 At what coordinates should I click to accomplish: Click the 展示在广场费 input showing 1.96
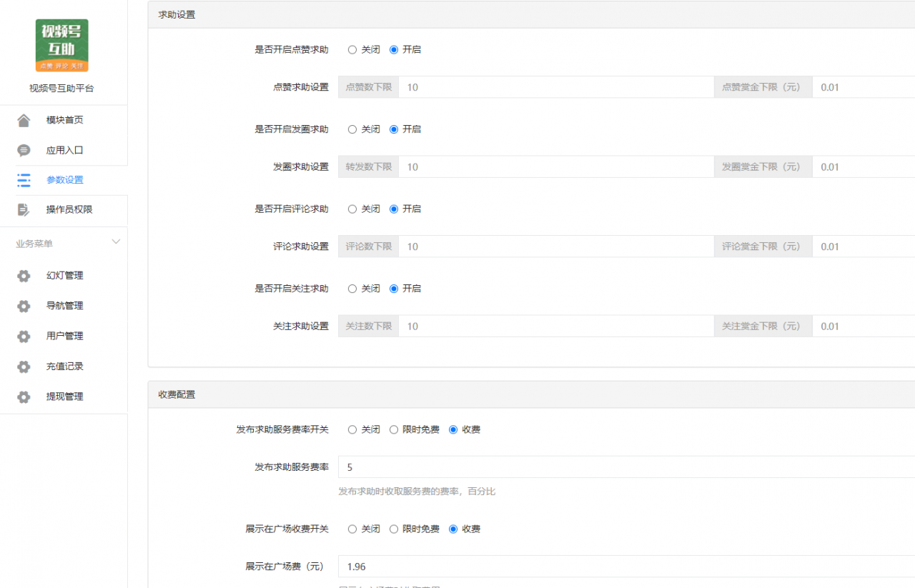pos(625,567)
